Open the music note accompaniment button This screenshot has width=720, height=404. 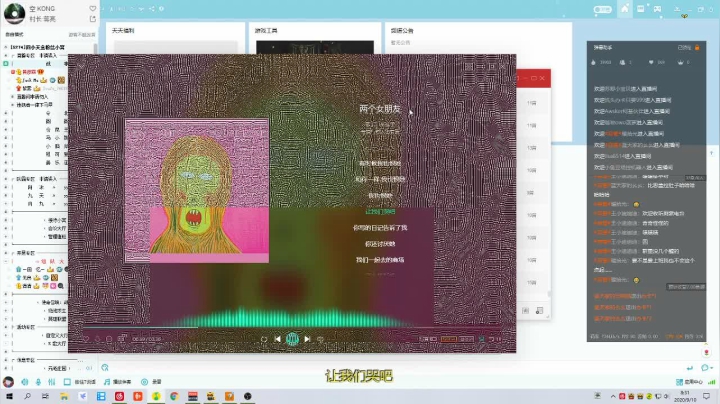pos(118,382)
